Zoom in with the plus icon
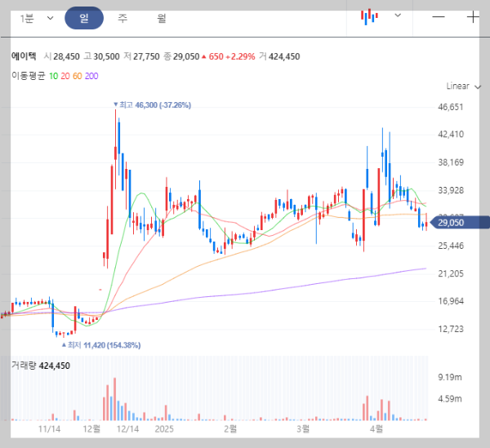The image size is (490, 448). pyautogui.click(x=473, y=17)
